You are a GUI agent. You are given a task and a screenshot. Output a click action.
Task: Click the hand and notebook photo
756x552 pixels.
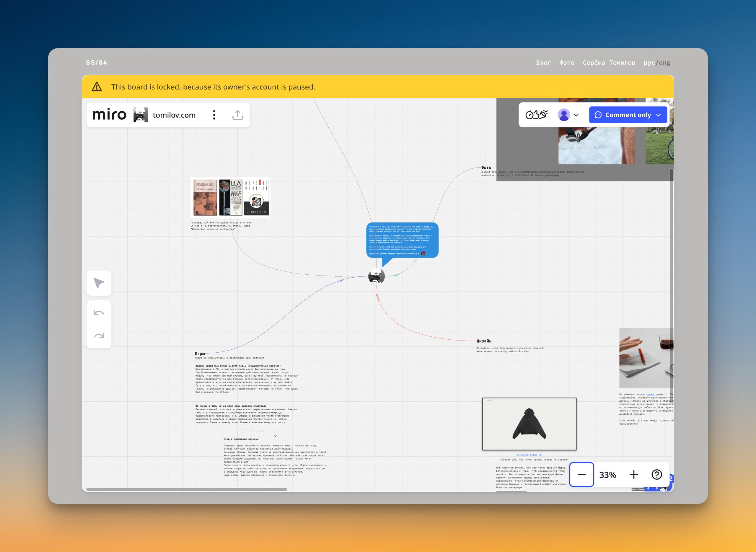tap(646, 358)
